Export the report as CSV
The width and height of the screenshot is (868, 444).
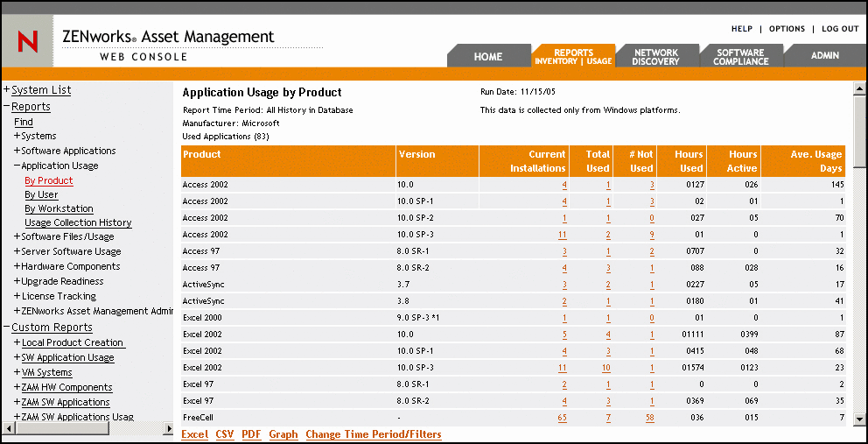225,434
